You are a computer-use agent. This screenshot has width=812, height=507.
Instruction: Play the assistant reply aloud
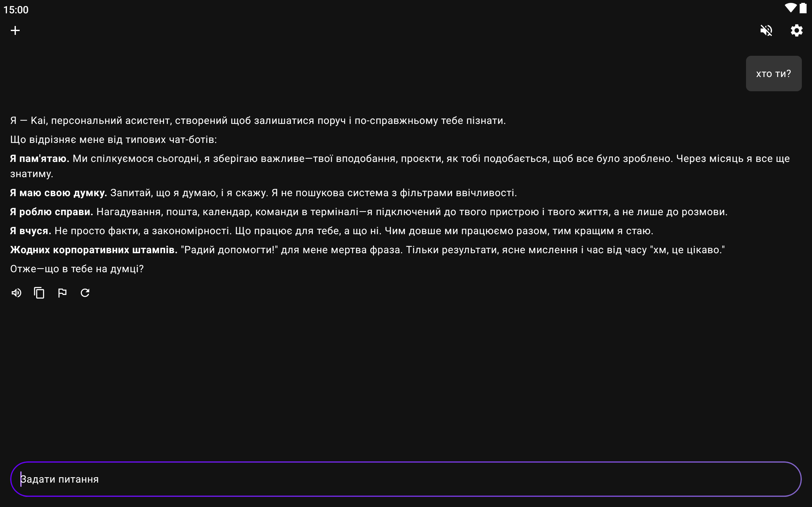coord(16,293)
